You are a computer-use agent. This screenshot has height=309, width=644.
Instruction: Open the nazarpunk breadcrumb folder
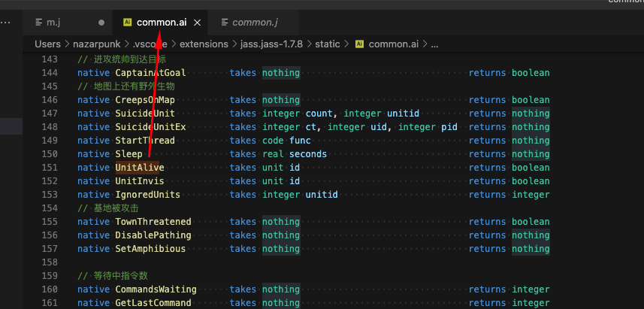pyautogui.click(x=98, y=44)
